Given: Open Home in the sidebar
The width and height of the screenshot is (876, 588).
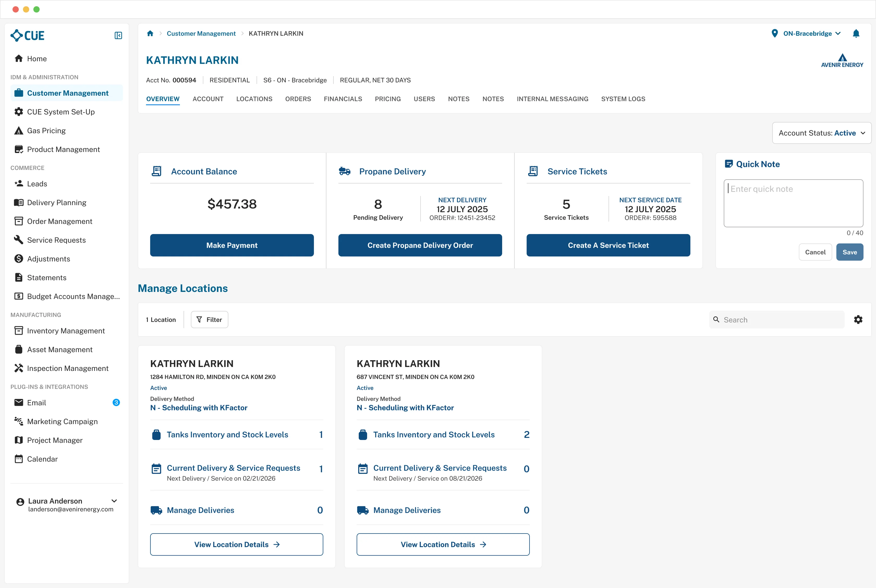Looking at the screenshot, I should tap(67, 58).
